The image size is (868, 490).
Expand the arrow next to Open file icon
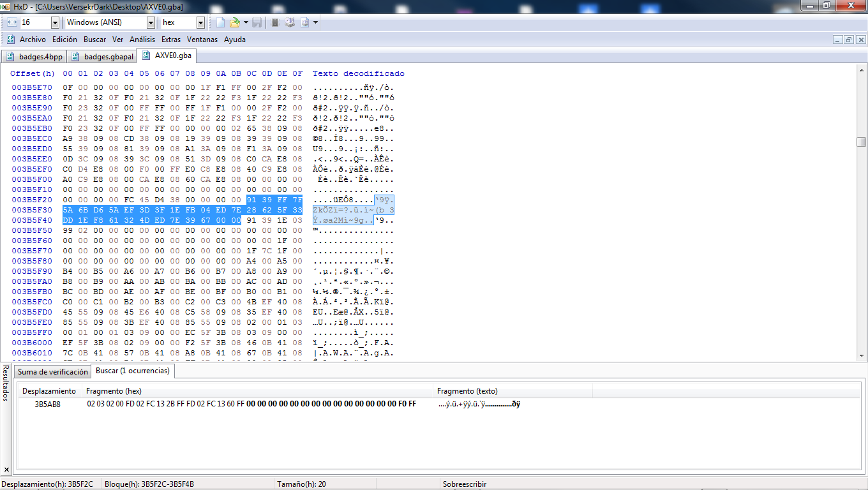[x=245, y=22]
